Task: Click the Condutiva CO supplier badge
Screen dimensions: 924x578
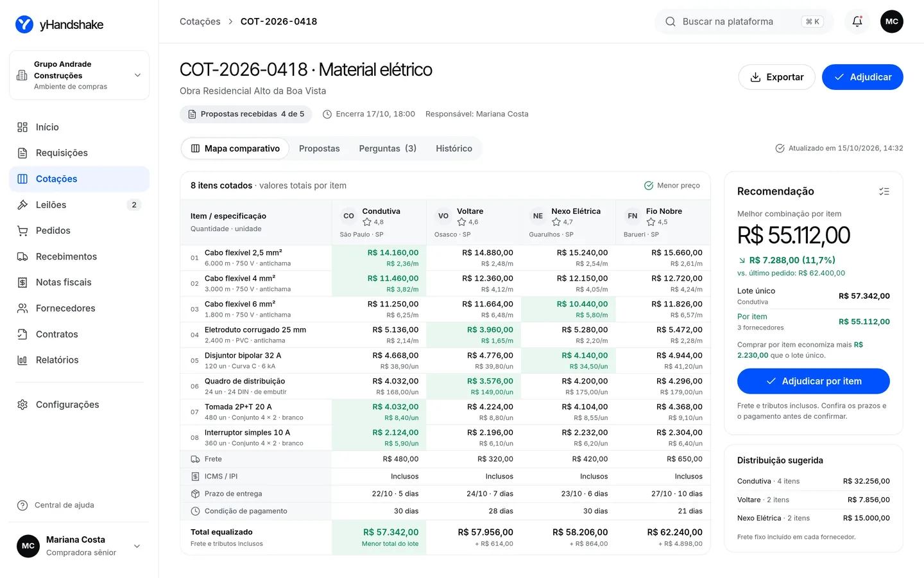Action: click(x=348, y=216)
